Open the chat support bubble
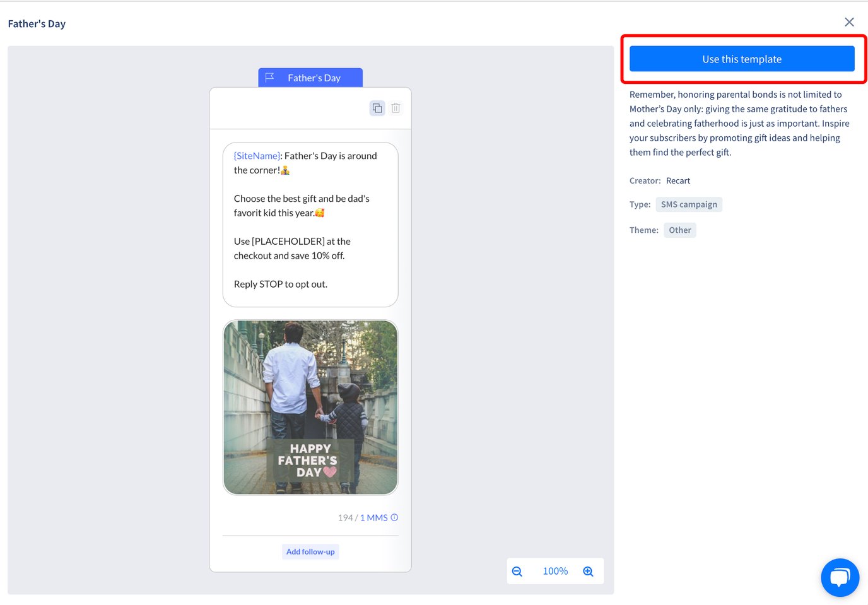This screenshot has width=868, height=605. (840, 577)
